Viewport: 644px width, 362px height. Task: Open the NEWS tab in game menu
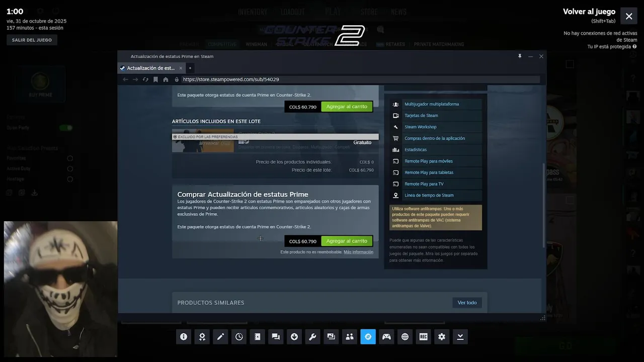click(x=398, y=12)
